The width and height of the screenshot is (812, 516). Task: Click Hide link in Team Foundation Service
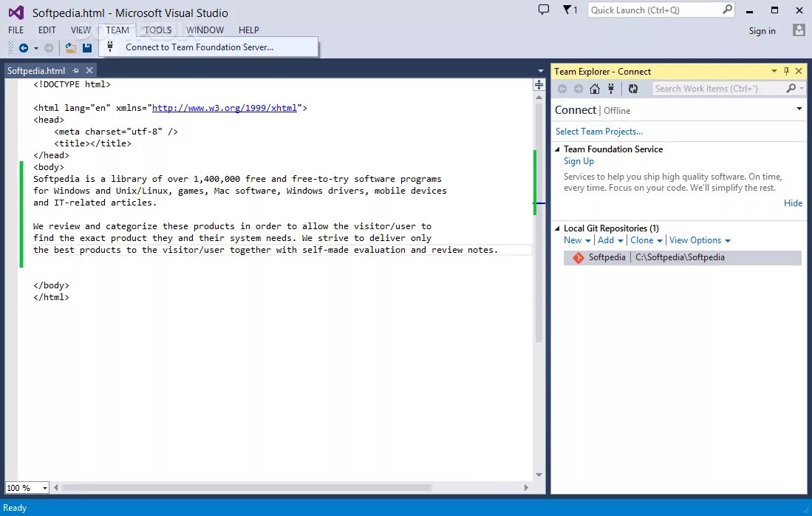793,203
